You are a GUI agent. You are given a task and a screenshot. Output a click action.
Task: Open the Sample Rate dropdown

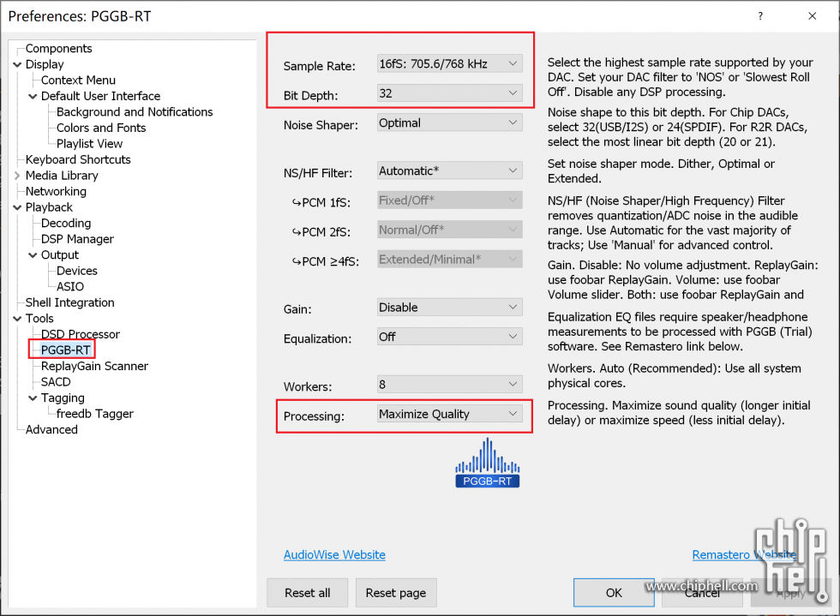pyautogui.click(x=449, y=63)
